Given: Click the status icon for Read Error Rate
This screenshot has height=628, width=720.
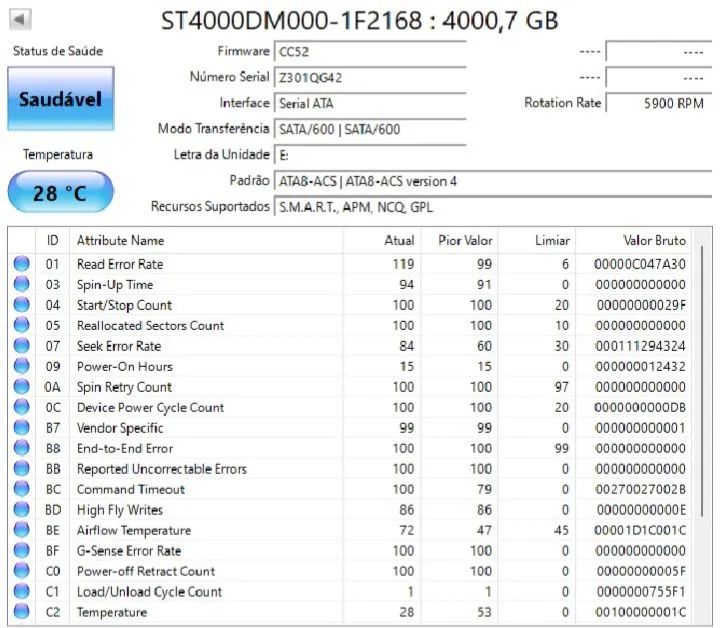Looking at the screenshot, I should pos(22,264).
